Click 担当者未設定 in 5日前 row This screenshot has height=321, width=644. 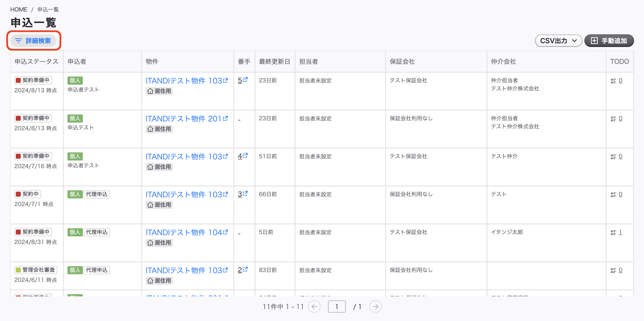(315, 233)
